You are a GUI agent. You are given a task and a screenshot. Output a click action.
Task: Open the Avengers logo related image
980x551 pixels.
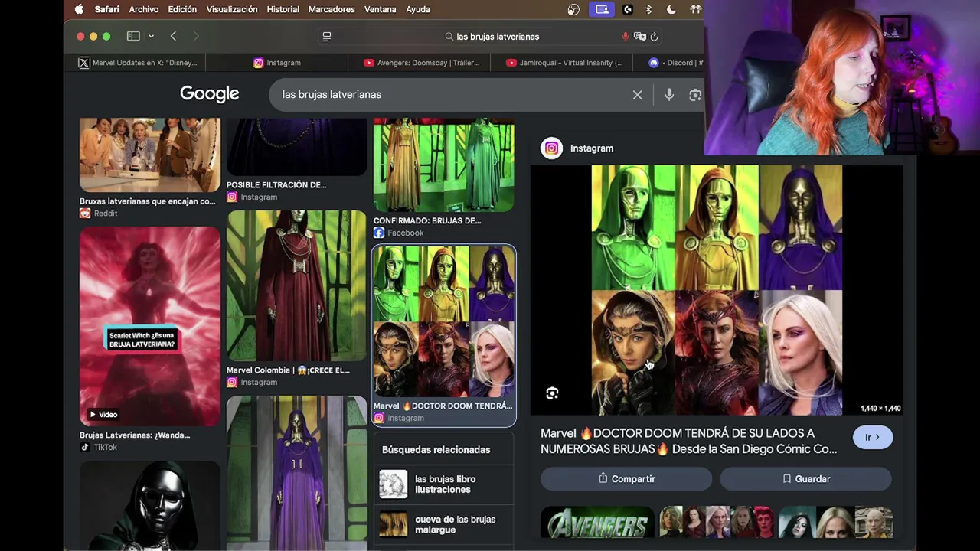pyautogui.click(x=597, y=523)
